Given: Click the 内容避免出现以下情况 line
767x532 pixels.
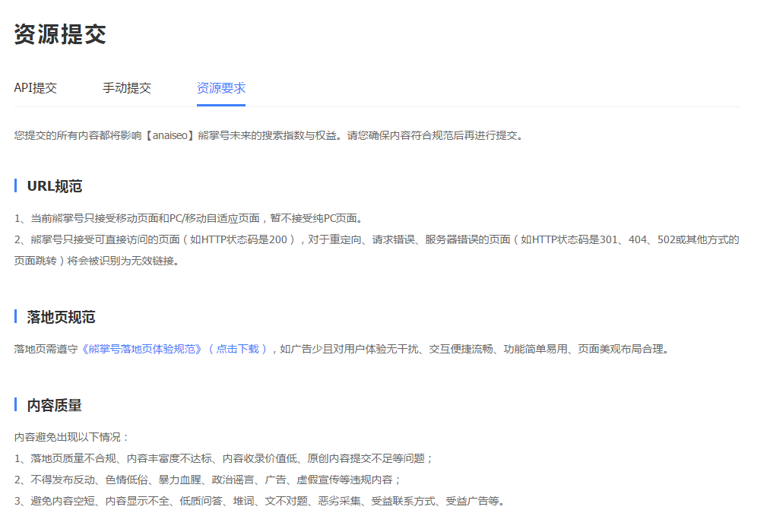Looking at the screenshot, I should (72, 438).
